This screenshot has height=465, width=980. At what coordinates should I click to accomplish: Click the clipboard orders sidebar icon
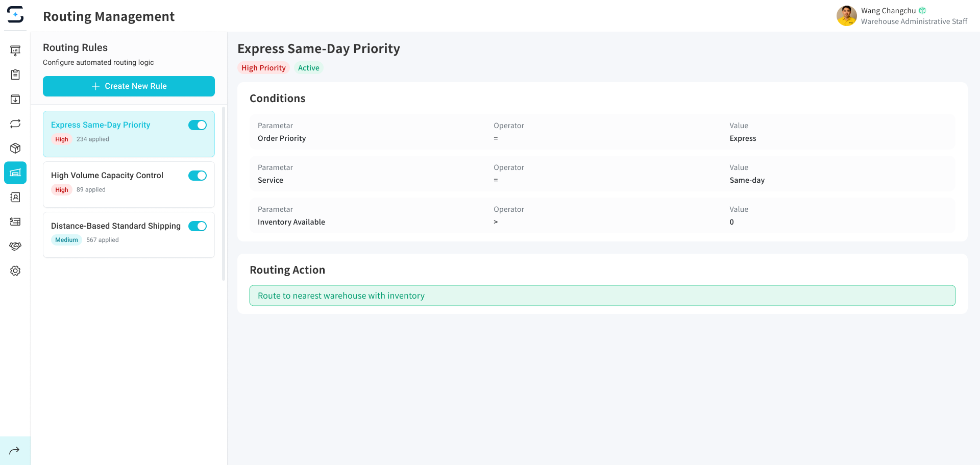15,75
